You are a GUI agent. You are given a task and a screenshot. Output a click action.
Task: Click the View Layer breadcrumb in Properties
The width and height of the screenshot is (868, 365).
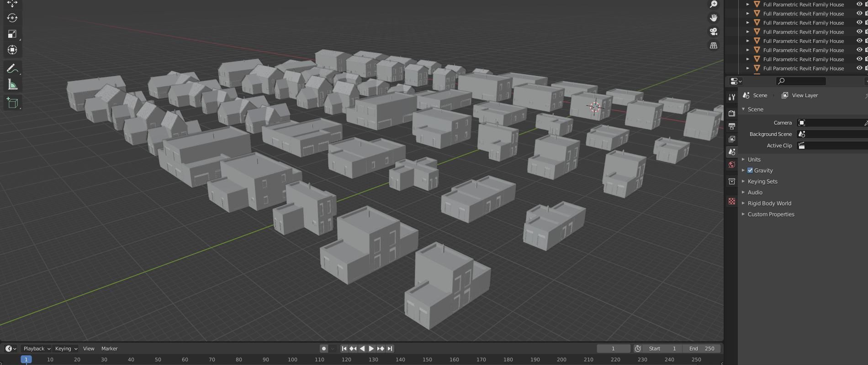(x=799, y=95)
